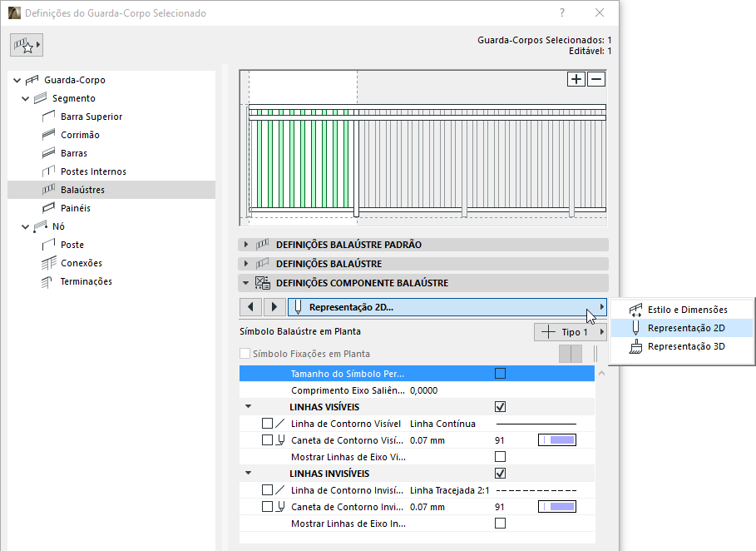Tick left checkbox of Linha de Contorno Invisível

tap(267, 490)
